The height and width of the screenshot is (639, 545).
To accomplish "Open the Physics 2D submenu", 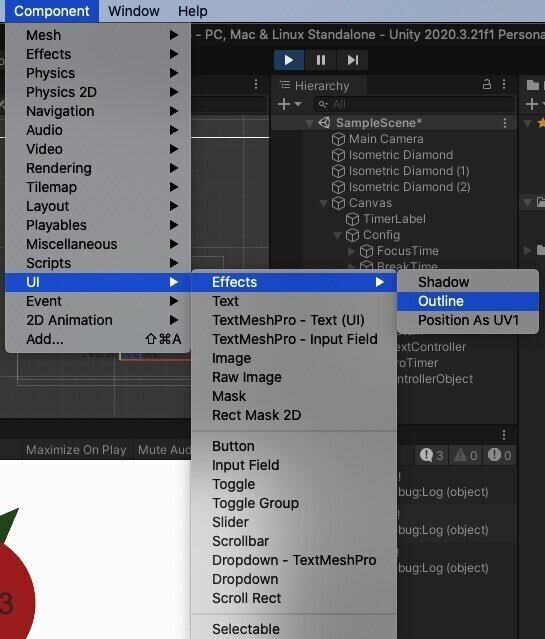I will tap(98, 92).
